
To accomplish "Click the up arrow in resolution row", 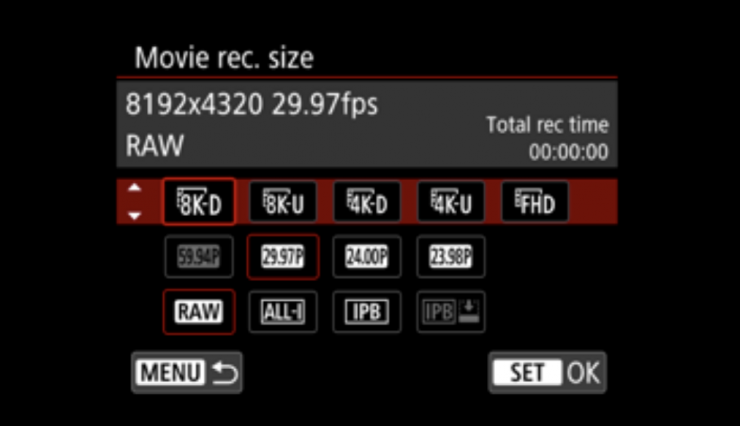I will pos(135,188).
